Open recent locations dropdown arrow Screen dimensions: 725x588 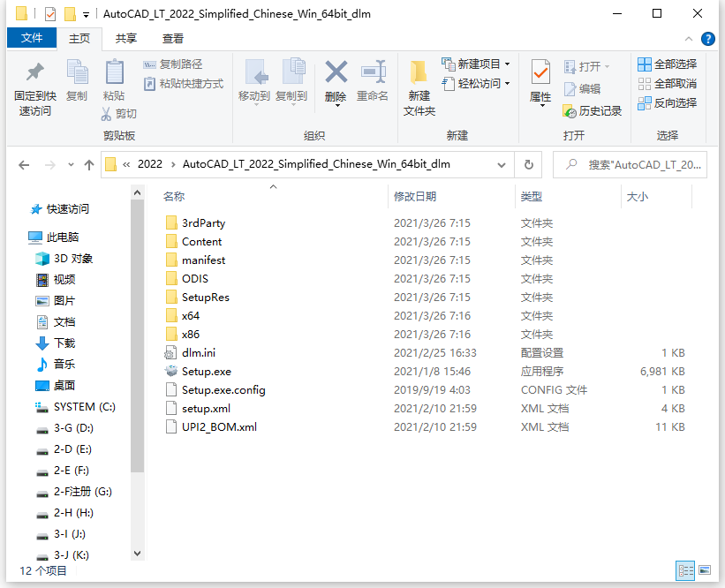(x=71, y=164)
